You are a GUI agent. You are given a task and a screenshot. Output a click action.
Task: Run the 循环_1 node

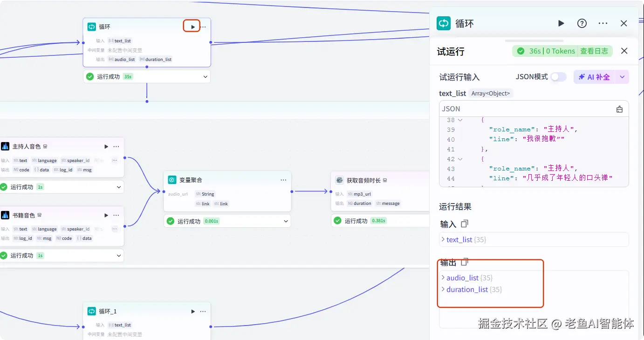click(x=192, y=311)
